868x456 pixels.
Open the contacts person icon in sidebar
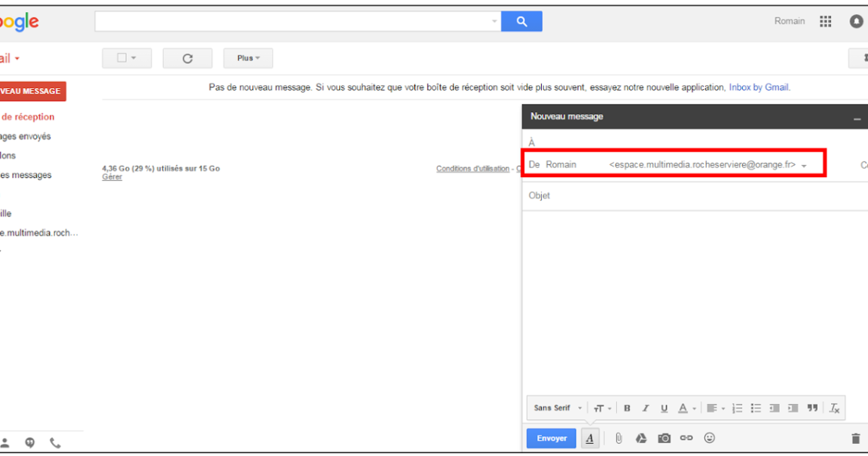coord(5,442)
